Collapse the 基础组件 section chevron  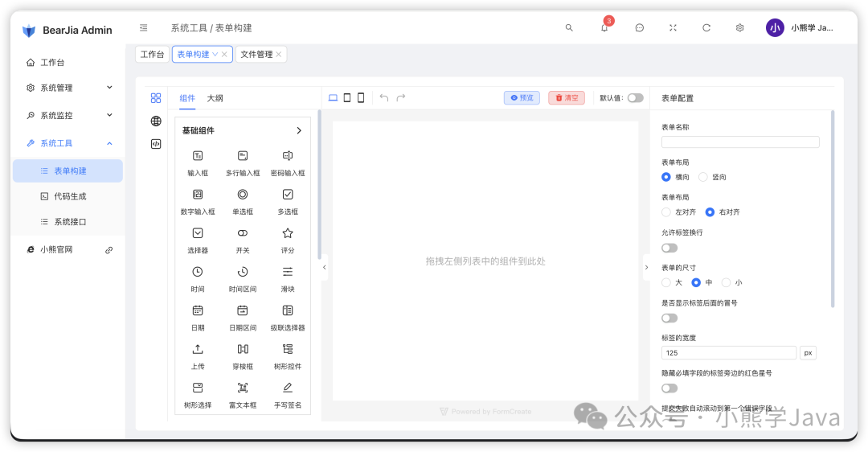(x=299, y=131)
